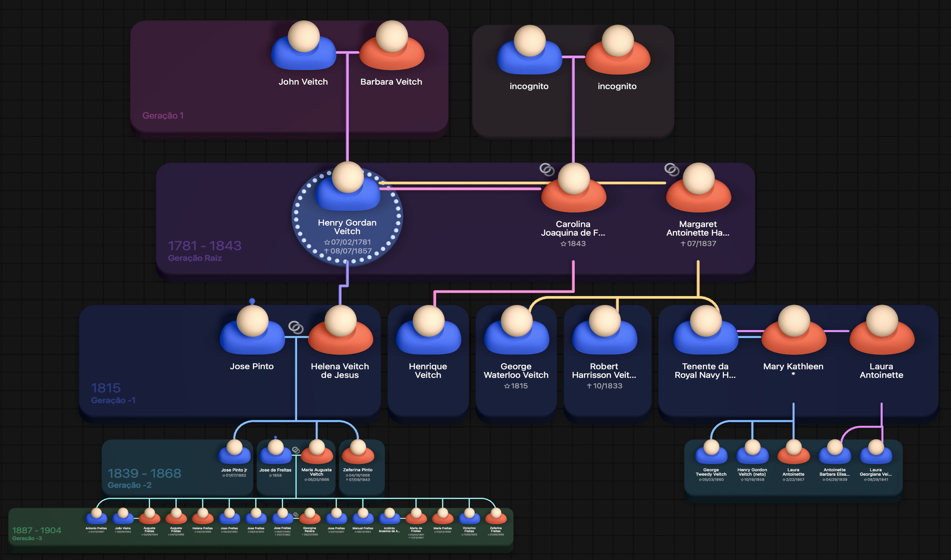Click the Geração Raiz label
951x560 pixels.
pyautogui.click(x=194, y=258)
